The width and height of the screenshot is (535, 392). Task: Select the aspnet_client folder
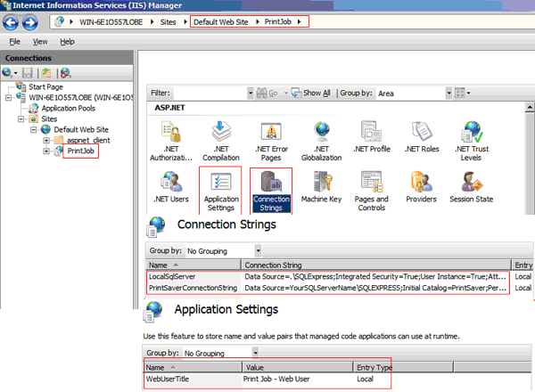tap(88, 141)
